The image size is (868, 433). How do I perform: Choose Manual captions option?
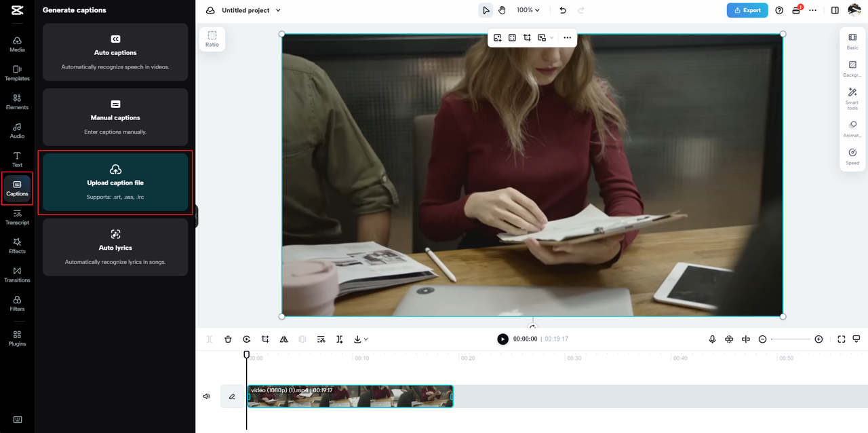point(115,117)
